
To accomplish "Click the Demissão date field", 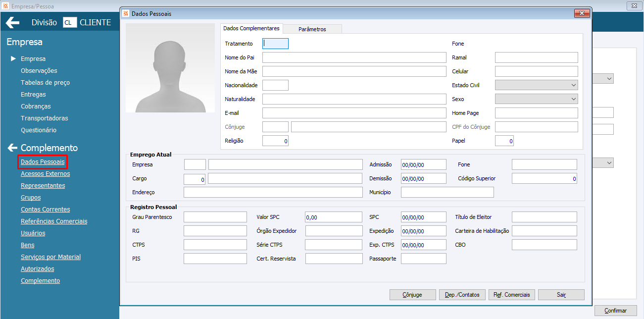I will tap(424, 178).
